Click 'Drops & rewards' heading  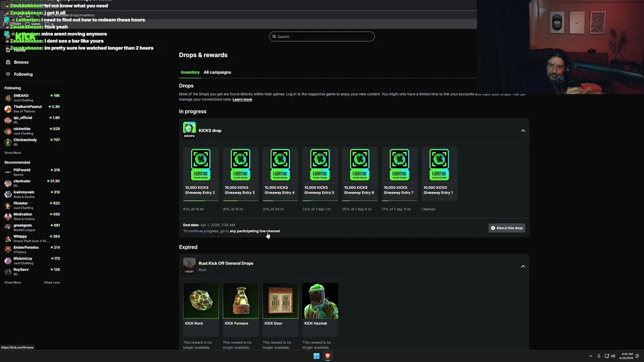click(203, 55)
